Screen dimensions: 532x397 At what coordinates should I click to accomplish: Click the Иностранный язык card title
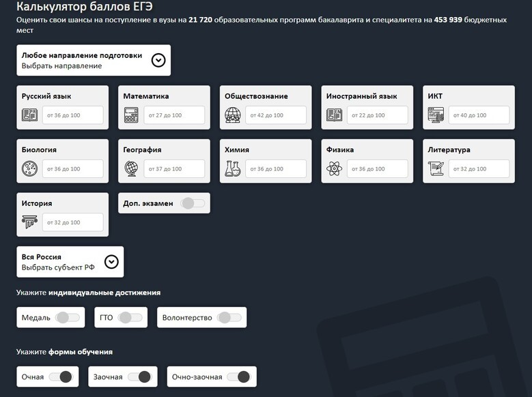click(x=362, y=96)
